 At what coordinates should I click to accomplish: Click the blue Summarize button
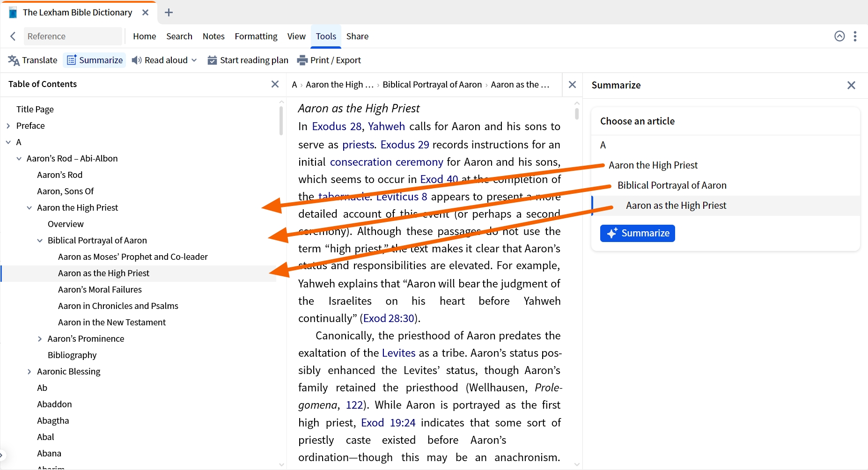click(637, 233)
